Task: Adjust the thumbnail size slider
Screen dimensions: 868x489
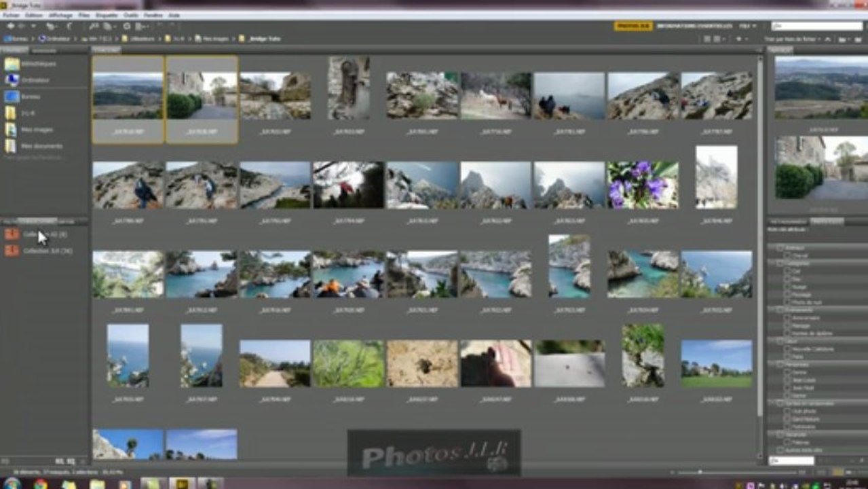Action: tap(700, 472)
